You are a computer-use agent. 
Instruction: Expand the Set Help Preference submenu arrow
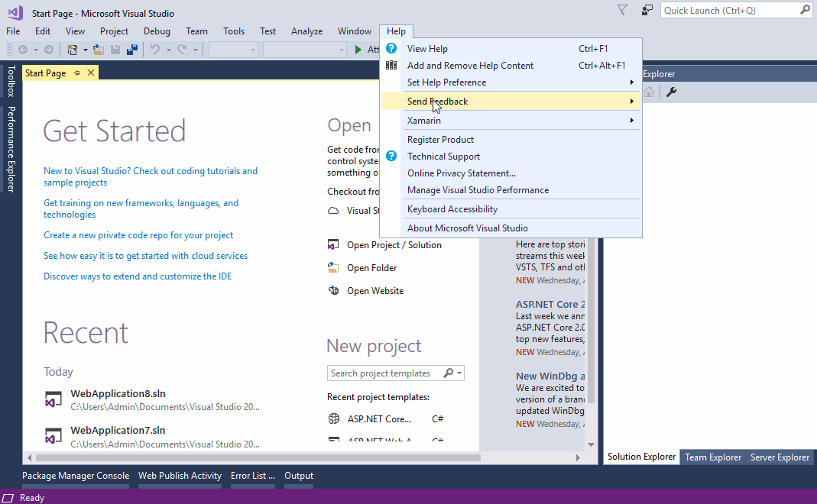631,82
